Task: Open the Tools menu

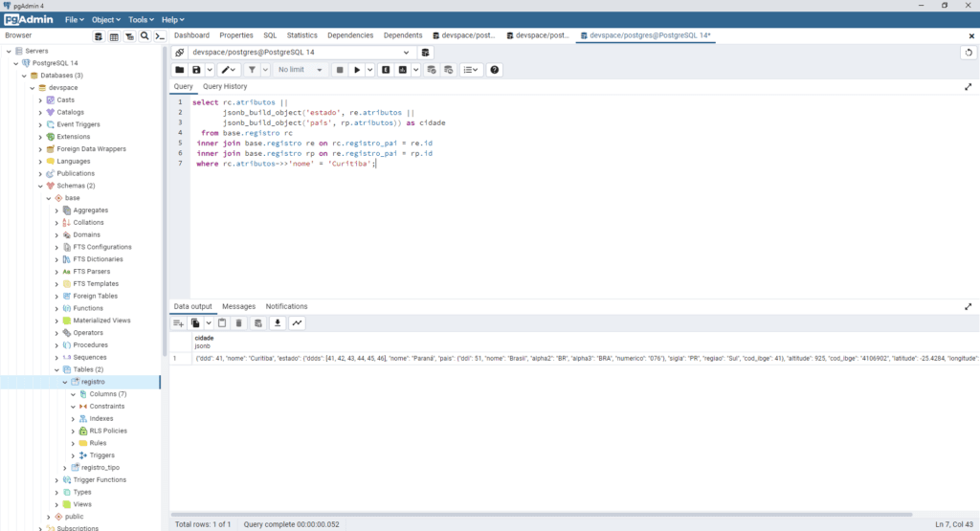Action: 141,20
